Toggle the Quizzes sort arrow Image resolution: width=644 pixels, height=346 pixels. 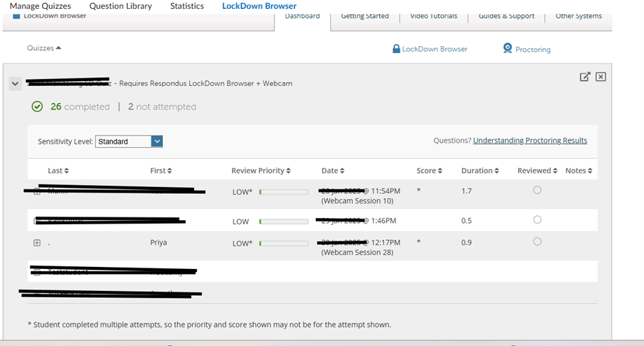click(x=58, y=48)
